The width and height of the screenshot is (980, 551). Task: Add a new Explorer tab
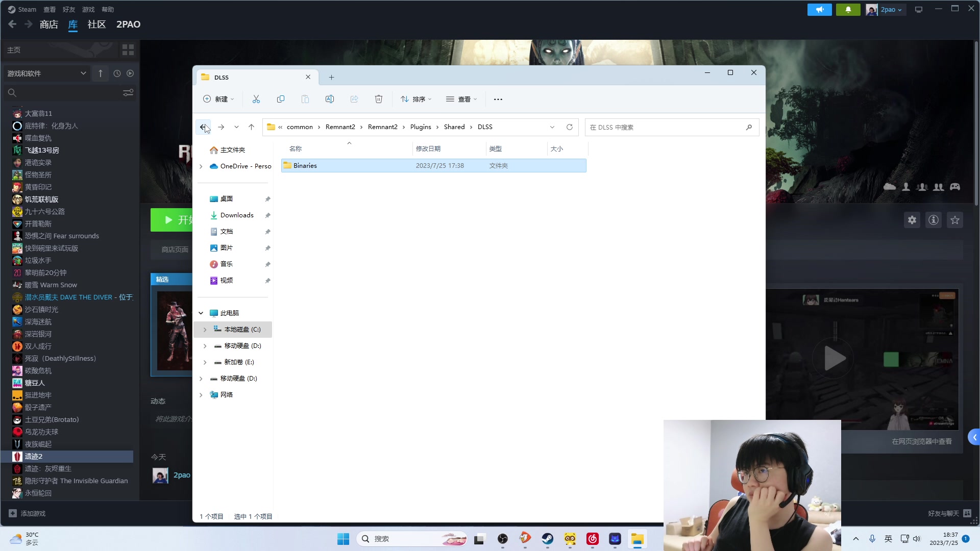click(x=331, y=77)
